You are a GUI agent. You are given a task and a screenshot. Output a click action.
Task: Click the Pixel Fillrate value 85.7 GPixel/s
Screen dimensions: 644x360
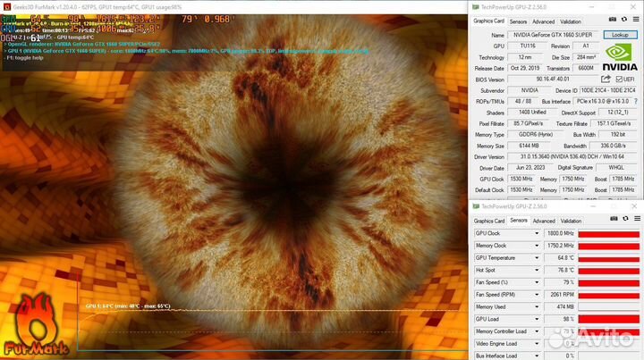[529, 123]
